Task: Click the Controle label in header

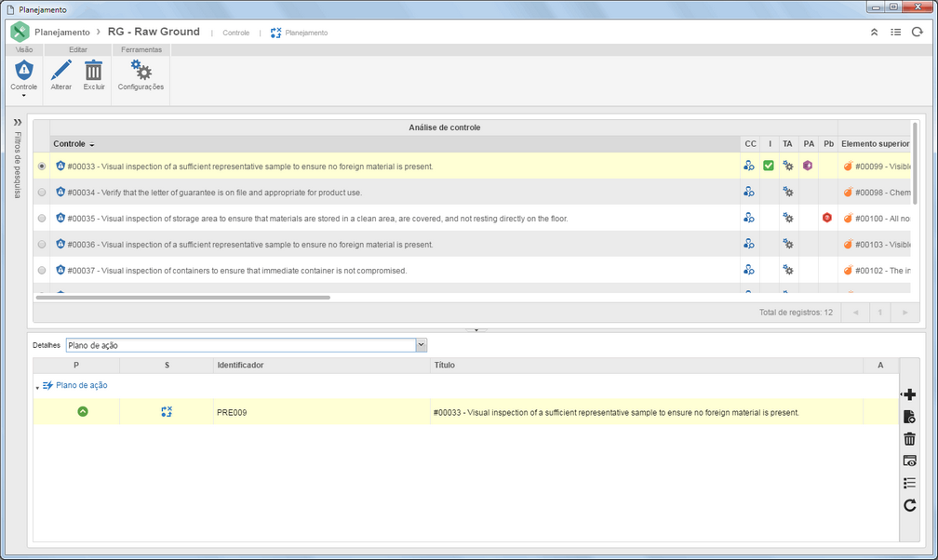Action: [x=235, y=33]
